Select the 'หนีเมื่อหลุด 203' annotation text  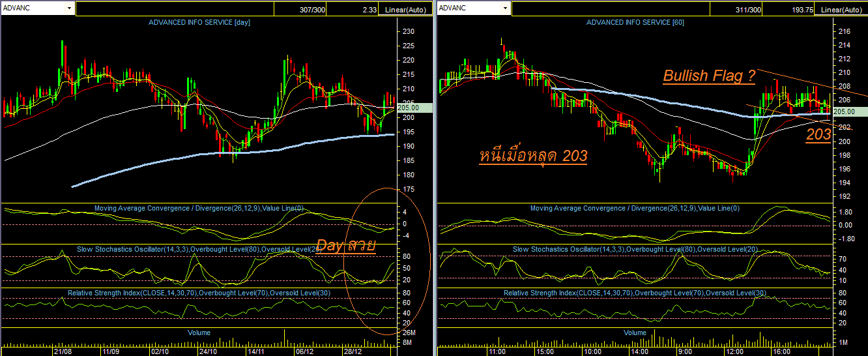pos(533,156)
